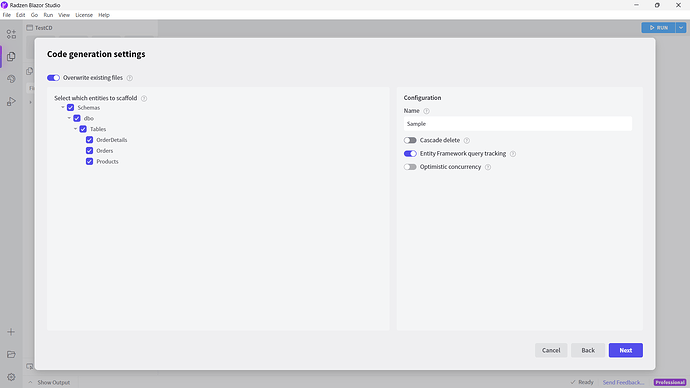Open settings gear in left sidebar
690x388 pixels.
point(11,377)
